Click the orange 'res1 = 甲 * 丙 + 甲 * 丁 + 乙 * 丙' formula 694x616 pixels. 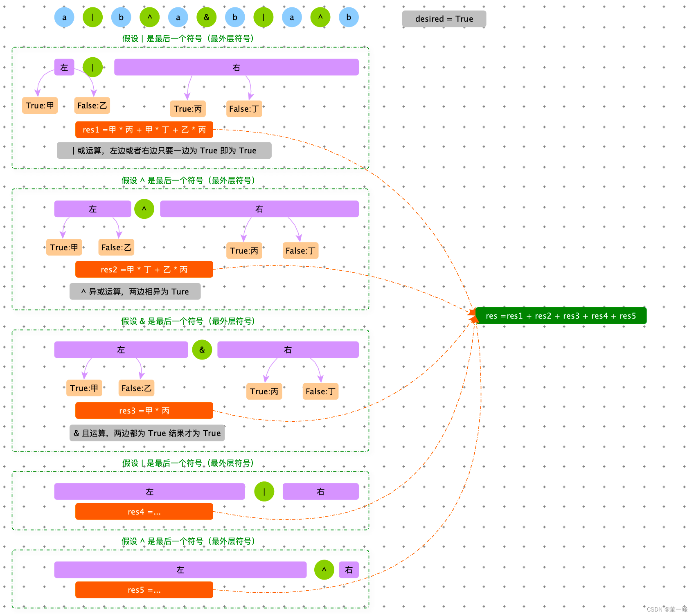(144, 130)
